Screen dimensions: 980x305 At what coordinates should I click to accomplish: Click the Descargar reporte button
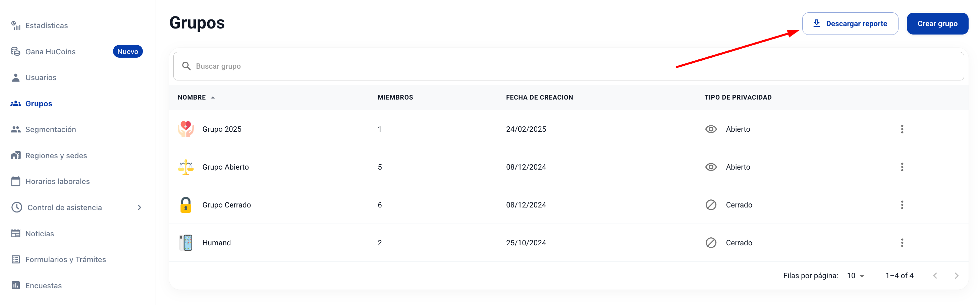850,23
